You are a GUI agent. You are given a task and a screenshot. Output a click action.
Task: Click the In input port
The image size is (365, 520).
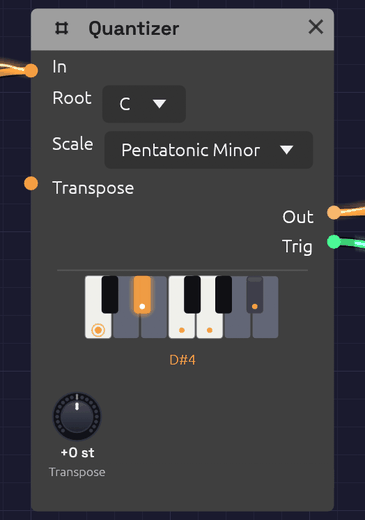click(31, 70)
